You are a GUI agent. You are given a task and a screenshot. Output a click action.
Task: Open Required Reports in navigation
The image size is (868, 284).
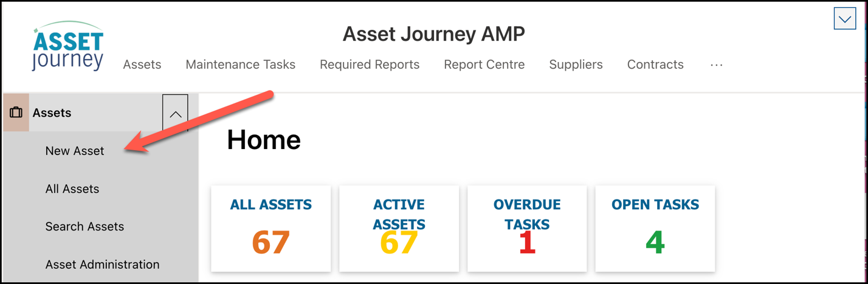point(370,64)
